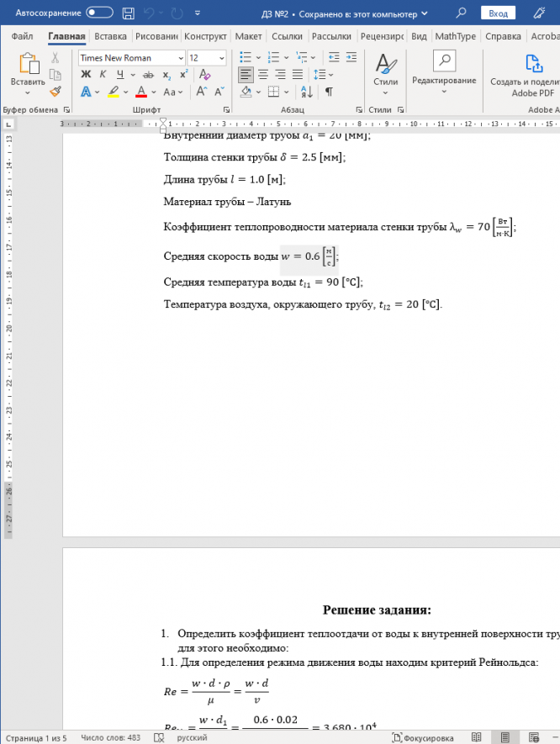Open the Редактирование editing menu
560x744 pixels.
point(444,73)
